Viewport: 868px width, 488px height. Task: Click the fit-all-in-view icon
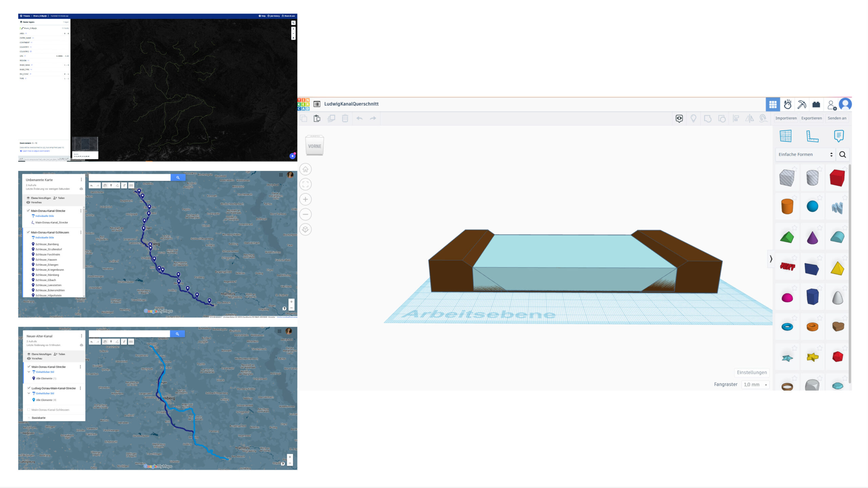tap(305, 184)
